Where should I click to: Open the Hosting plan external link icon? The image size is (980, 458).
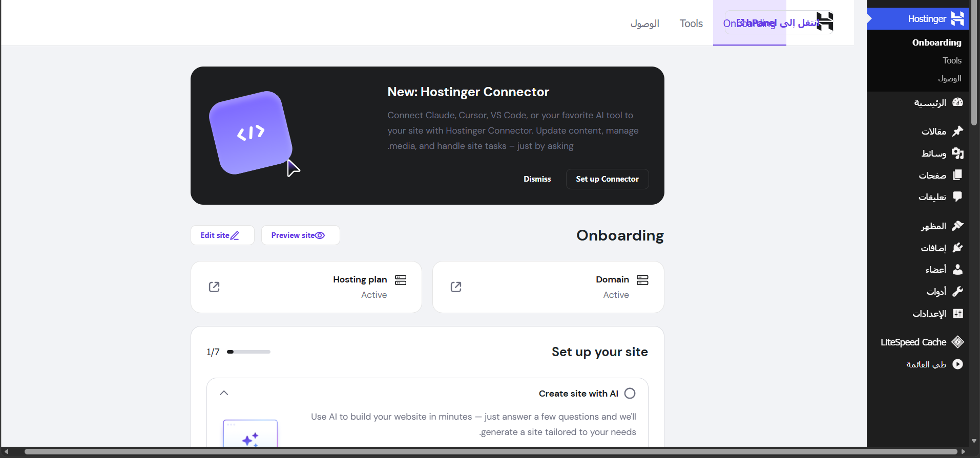[x=214, y=287]
